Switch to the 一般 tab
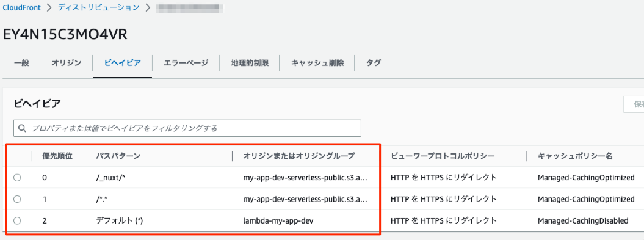The width and height of the screenshot is (644, 240). click(x=21, y=63)
